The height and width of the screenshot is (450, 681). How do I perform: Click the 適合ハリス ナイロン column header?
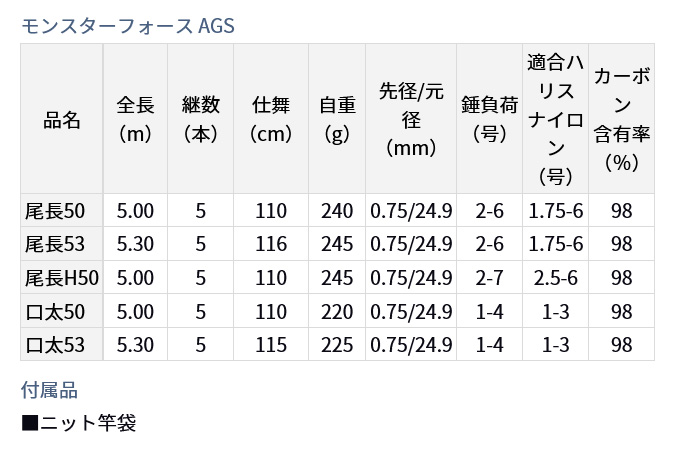555,119
